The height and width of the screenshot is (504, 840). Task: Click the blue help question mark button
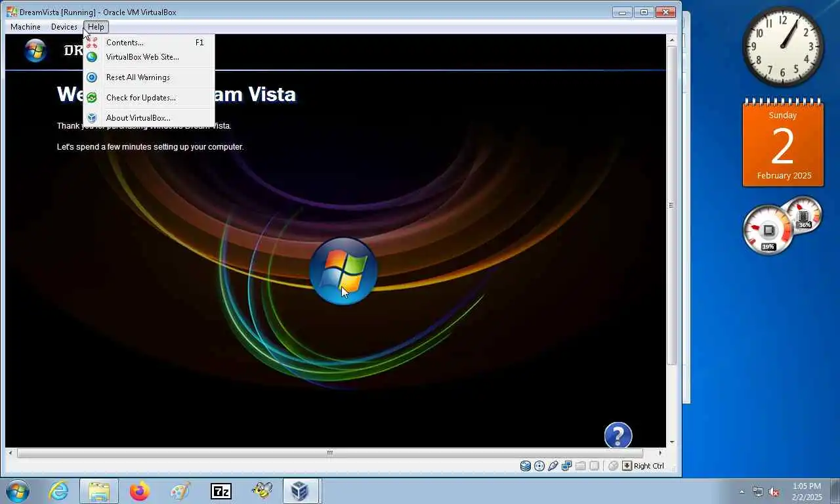coord(618,435)
